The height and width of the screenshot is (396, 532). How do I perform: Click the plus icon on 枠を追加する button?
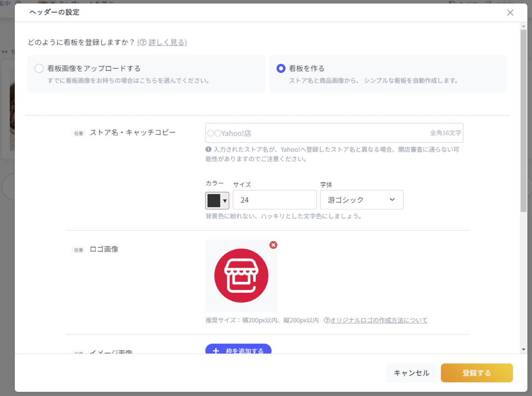(x=216, y=351)
